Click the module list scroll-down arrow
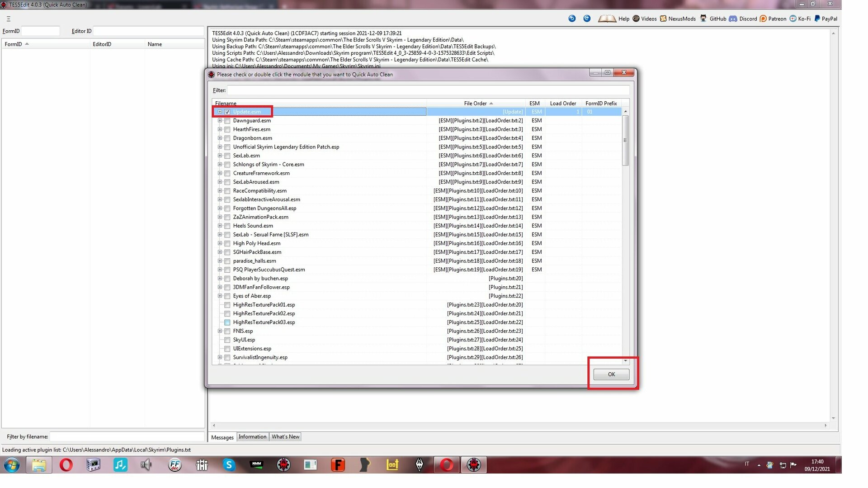 [x=625, y=360]
